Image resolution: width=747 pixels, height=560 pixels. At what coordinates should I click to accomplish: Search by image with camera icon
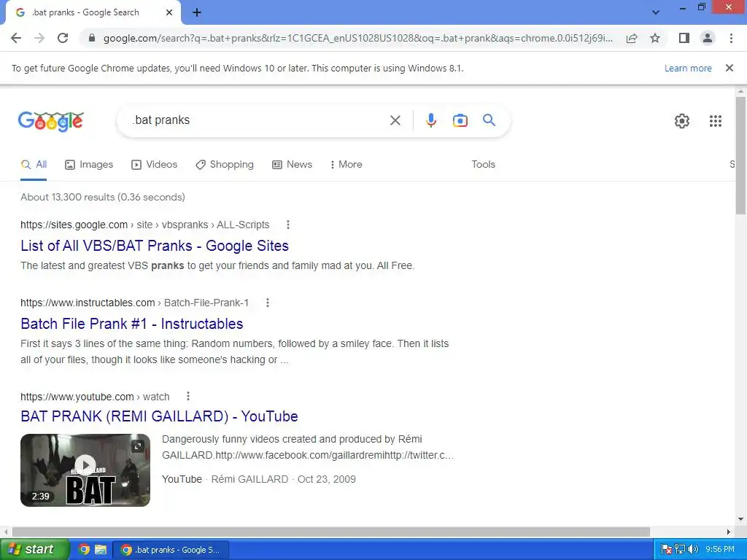tap(460, 120)
